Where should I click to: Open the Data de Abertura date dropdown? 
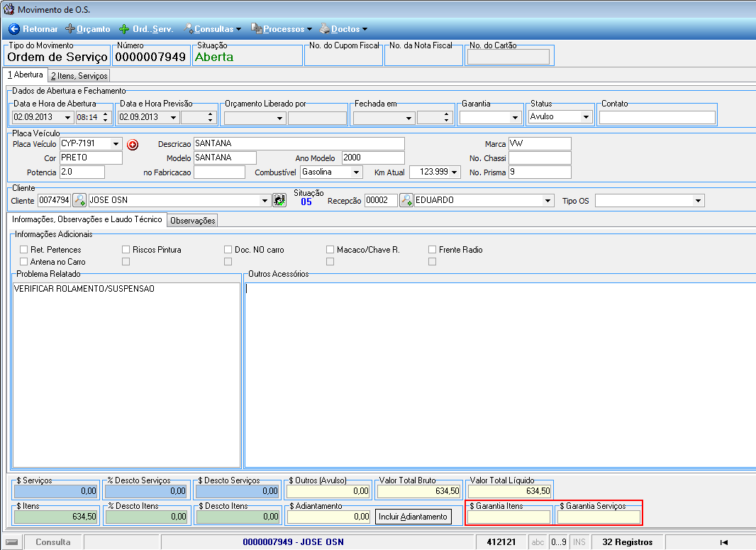pyautogui.click(x=67, y=118)
